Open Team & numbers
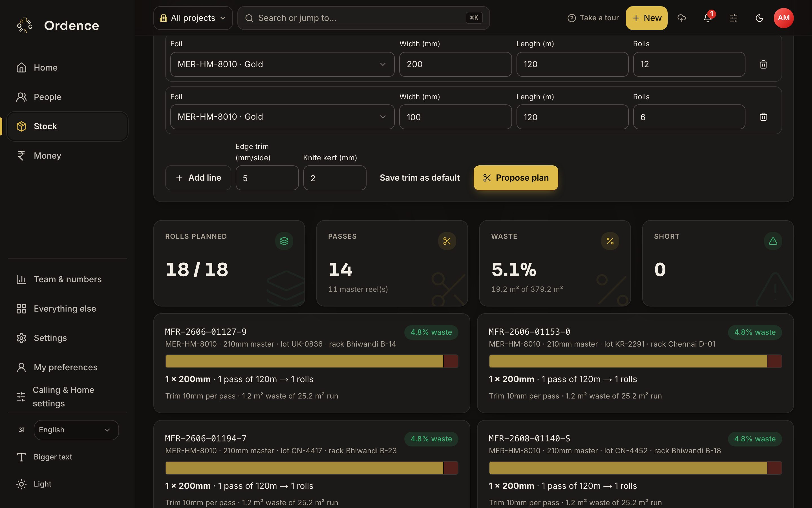Screen dimensions: 812x508 click(x=67, y=279)
